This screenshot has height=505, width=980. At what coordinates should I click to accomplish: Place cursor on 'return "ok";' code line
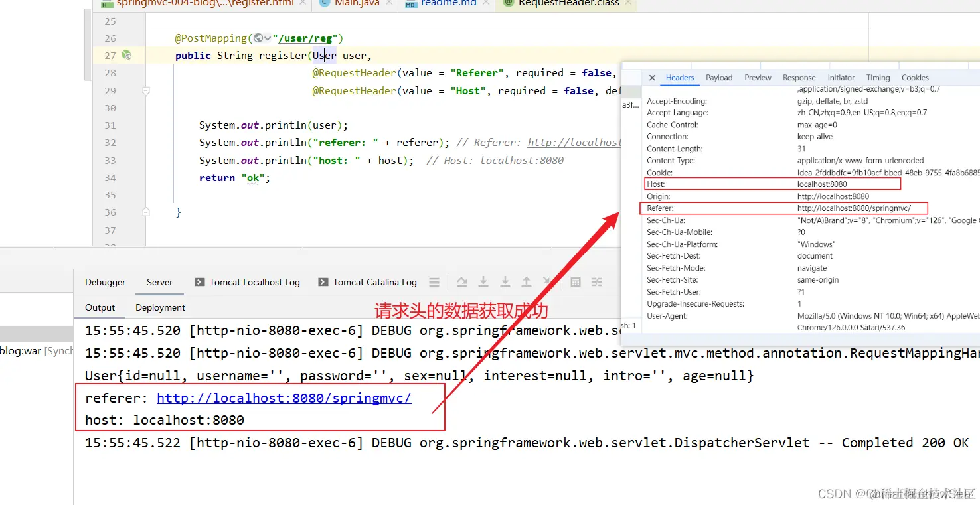(235, 178)
